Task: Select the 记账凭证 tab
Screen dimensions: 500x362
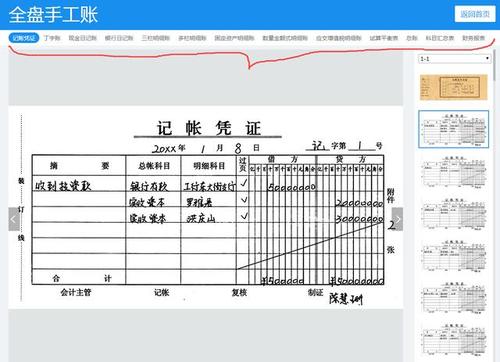Action: coord(24,38)
